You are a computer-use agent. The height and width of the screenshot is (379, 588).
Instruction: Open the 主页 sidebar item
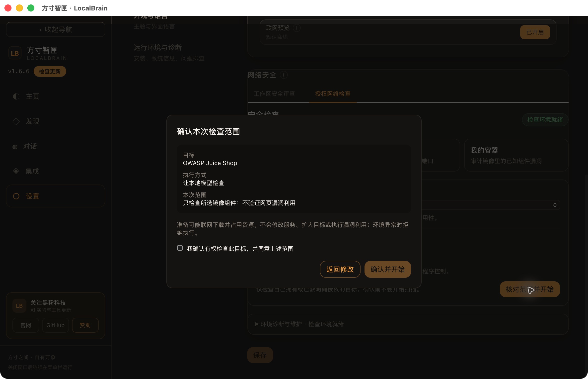tap(56, 96)
